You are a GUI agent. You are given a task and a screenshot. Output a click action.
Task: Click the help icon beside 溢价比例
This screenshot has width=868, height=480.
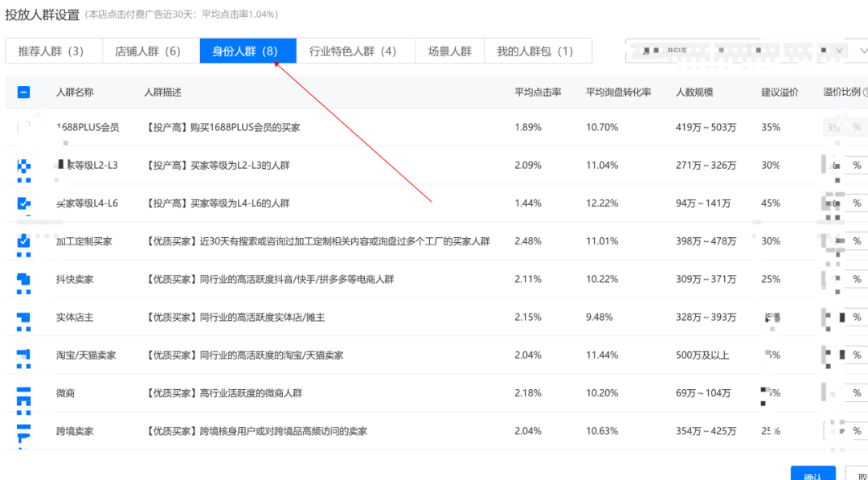point(866,92)
